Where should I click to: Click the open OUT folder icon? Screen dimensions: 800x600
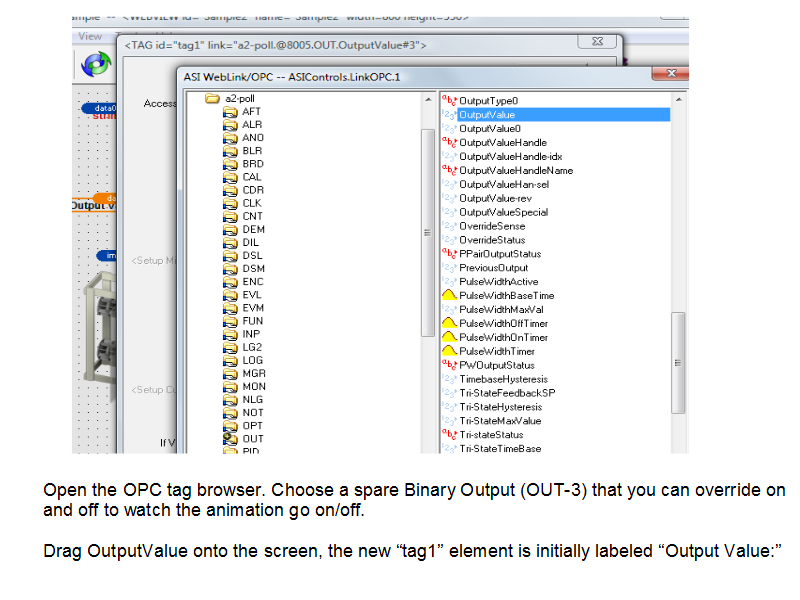(x=230, y=438)
